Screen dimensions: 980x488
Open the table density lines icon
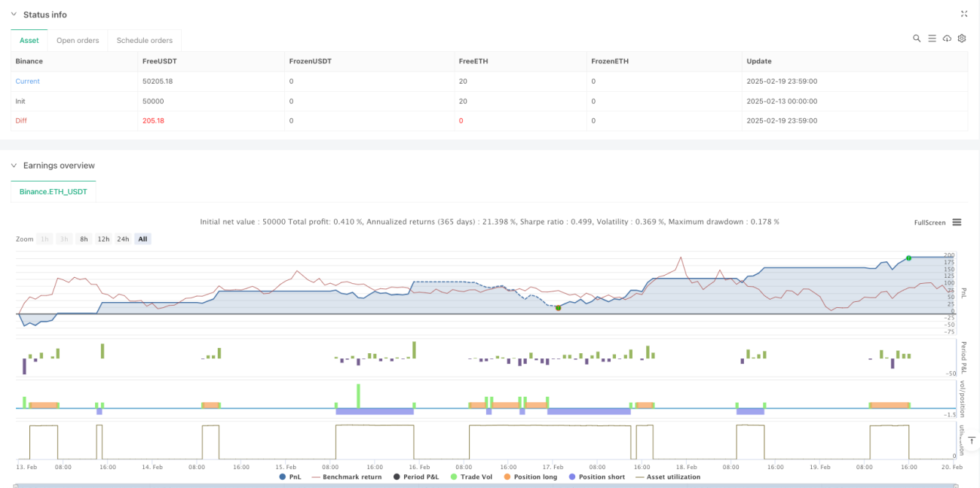click(932, 38)
